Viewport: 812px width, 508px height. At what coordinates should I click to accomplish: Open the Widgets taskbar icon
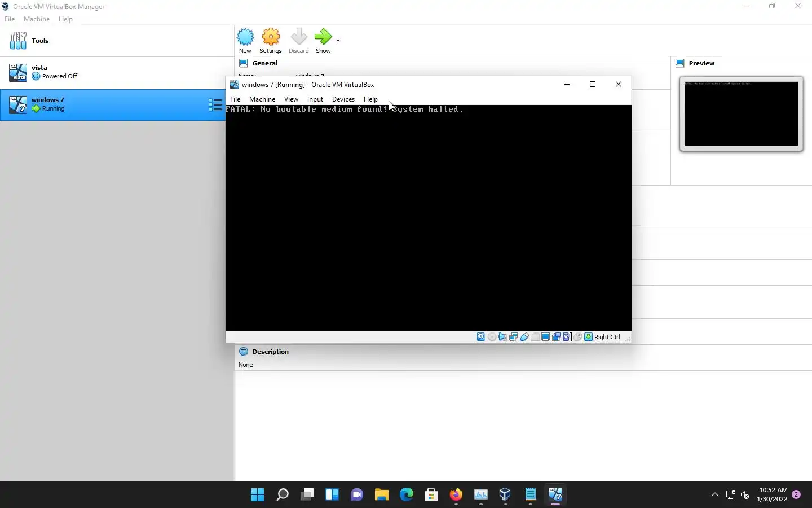tap(332, 495)
